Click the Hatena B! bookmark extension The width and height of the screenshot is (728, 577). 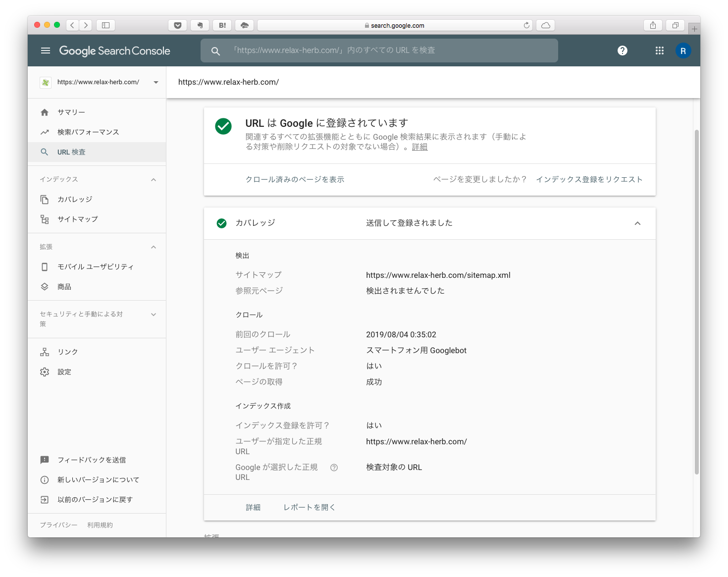click(x=222, y=25)
